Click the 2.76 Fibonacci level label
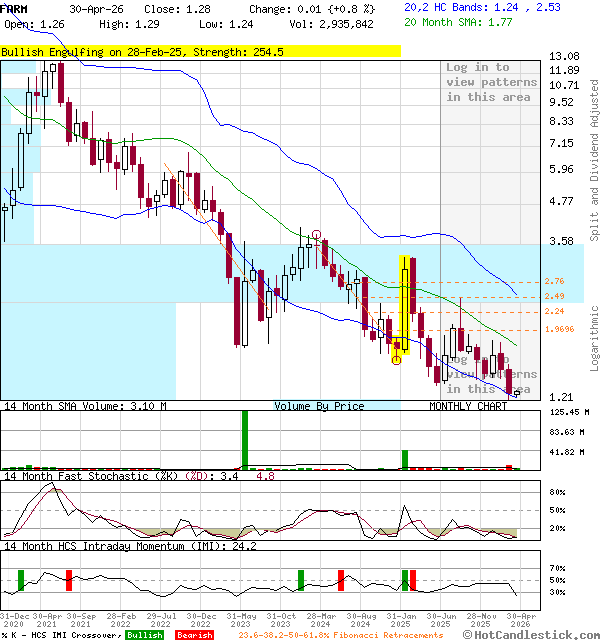This screenshot has height=640, width=600. pos(554,281)
